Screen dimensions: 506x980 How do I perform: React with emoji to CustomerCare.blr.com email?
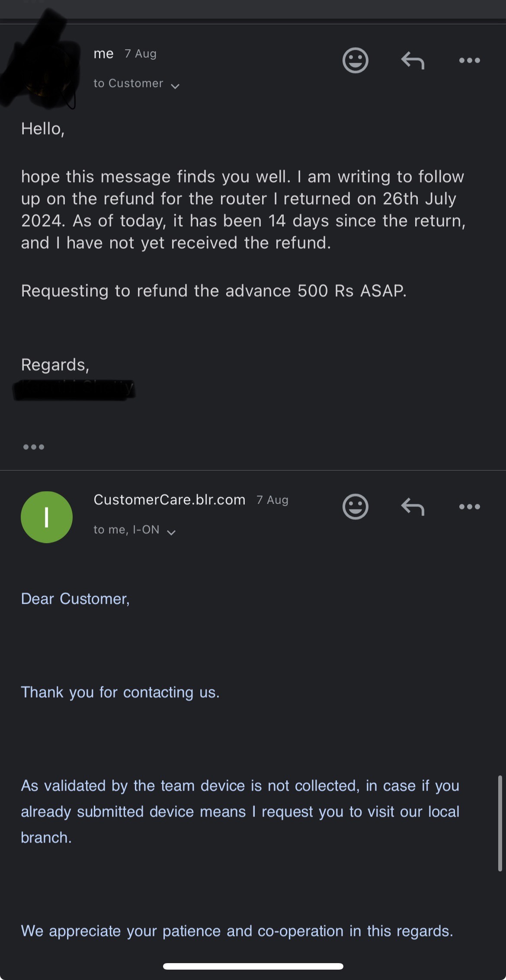click(355, 506)
